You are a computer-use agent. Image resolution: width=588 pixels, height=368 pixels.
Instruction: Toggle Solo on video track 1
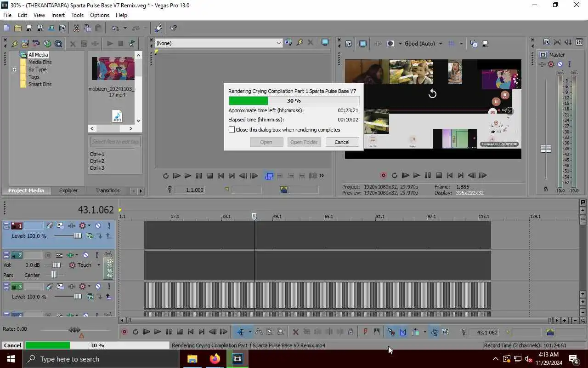tap(109, 225)
